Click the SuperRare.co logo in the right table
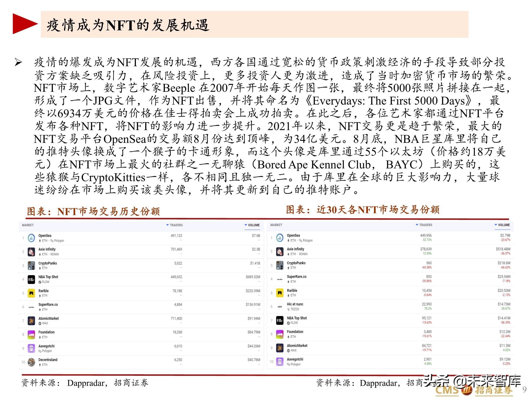The height and width of the screenshot is (399, 532). [280, 279]
